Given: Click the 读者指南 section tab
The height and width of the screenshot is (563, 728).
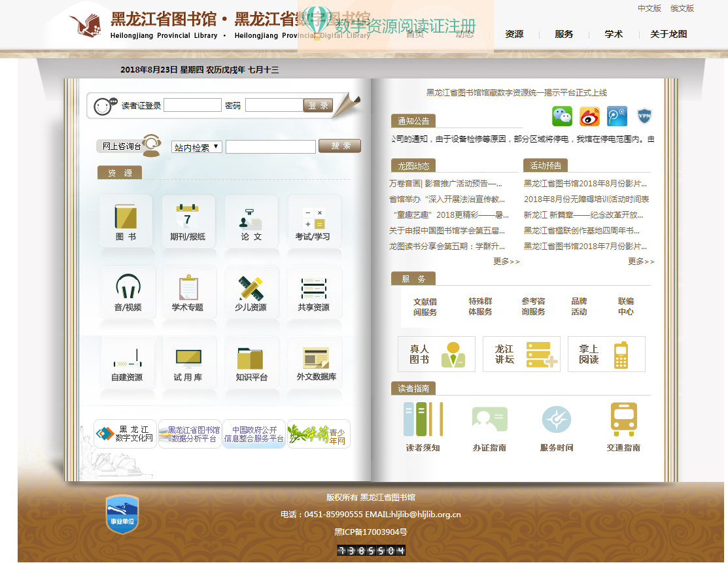Looking at the screenshot, I should click(413, 388).
